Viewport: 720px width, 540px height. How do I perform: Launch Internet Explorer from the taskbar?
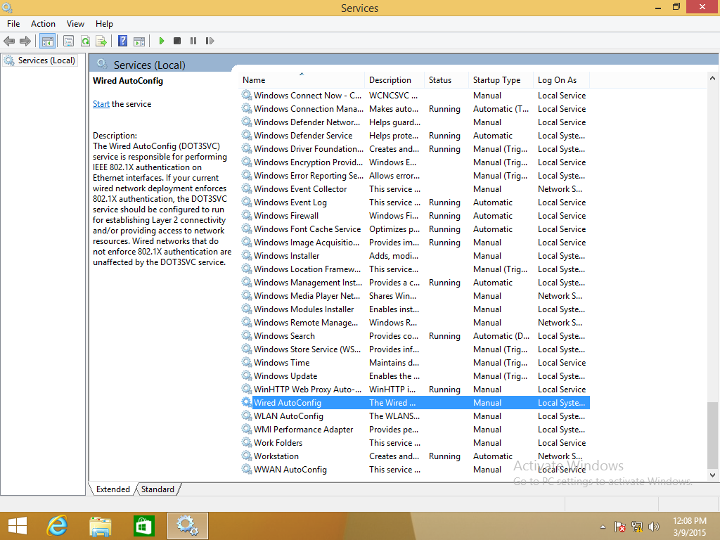(x=57, y=526)
